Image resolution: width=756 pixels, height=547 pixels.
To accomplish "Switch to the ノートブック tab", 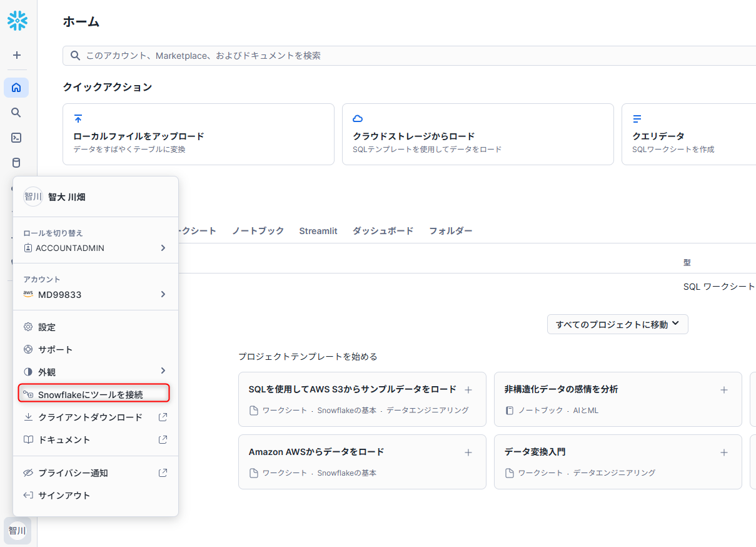I will pyautogui.click(x=258, y=230).
